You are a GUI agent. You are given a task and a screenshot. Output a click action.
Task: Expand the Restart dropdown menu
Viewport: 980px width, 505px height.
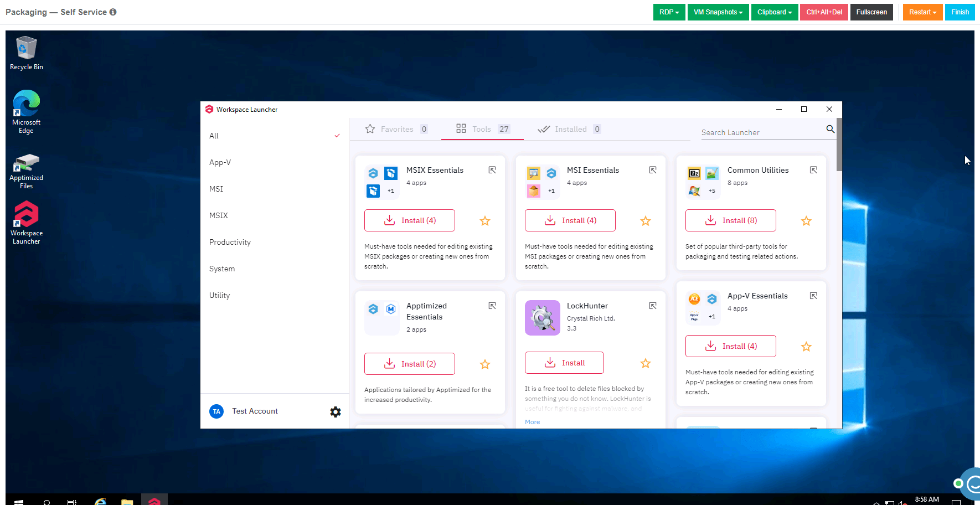[x=922, y=12]
